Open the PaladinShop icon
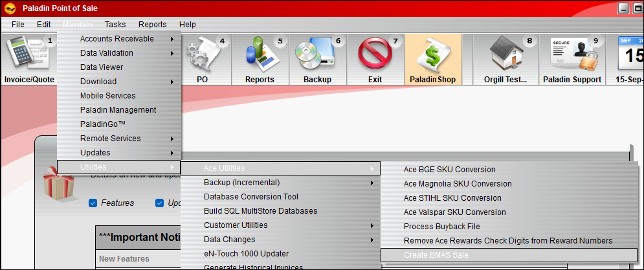This screenshot has width=644, height=270. point(432,58)
